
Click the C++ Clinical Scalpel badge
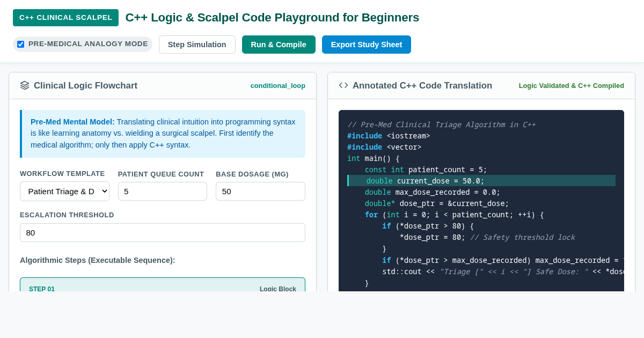[65, 18]
